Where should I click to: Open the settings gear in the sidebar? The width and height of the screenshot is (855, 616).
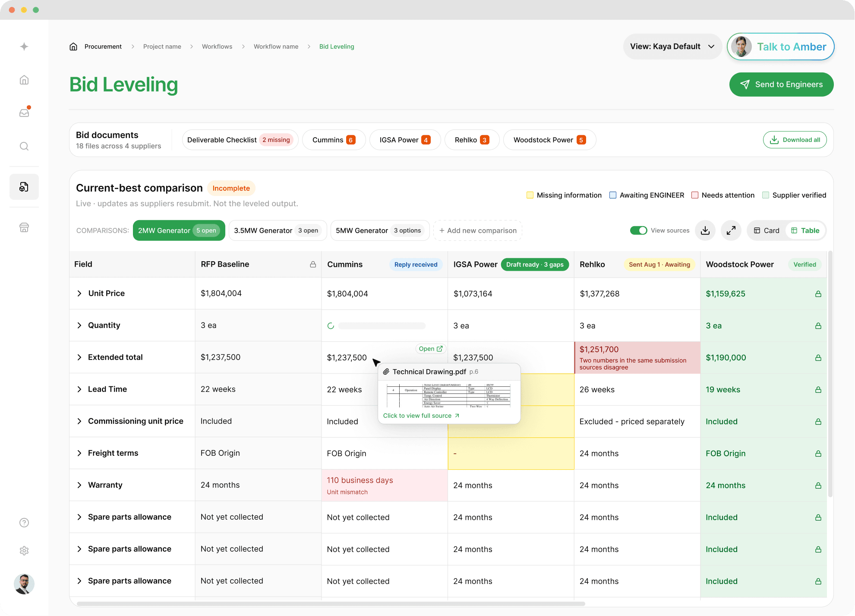pos(24,551)
